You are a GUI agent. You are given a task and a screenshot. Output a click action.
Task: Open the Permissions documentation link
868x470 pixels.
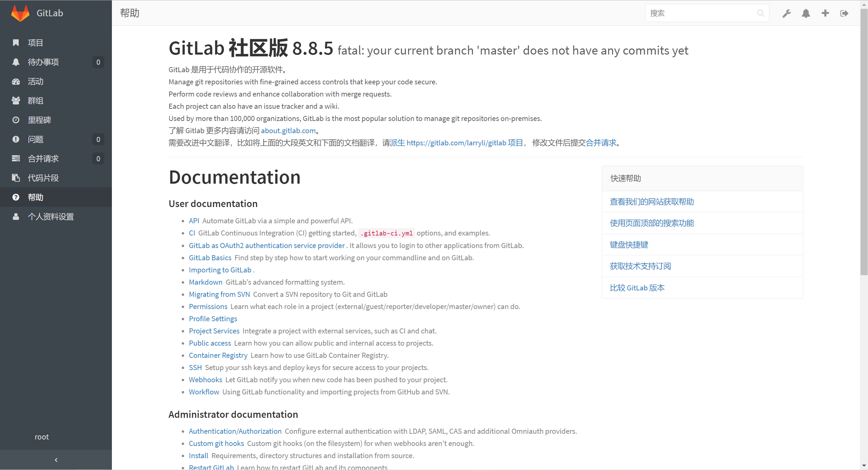click(208, 307)
